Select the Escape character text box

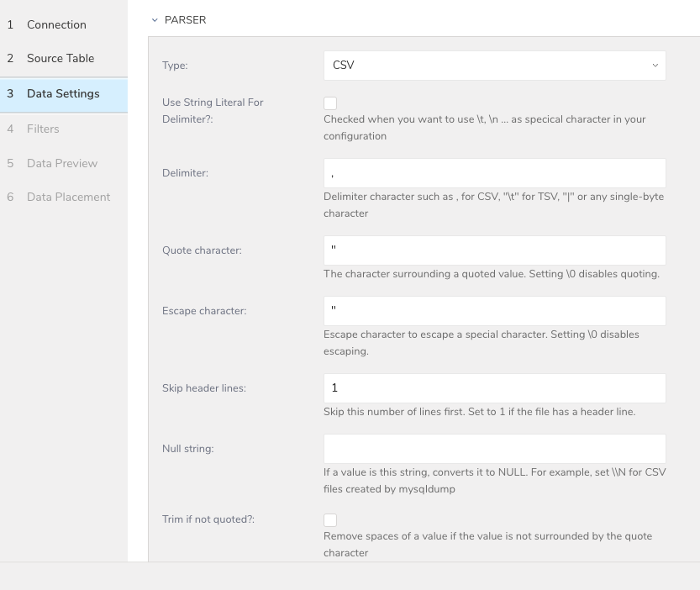[494, 311]
